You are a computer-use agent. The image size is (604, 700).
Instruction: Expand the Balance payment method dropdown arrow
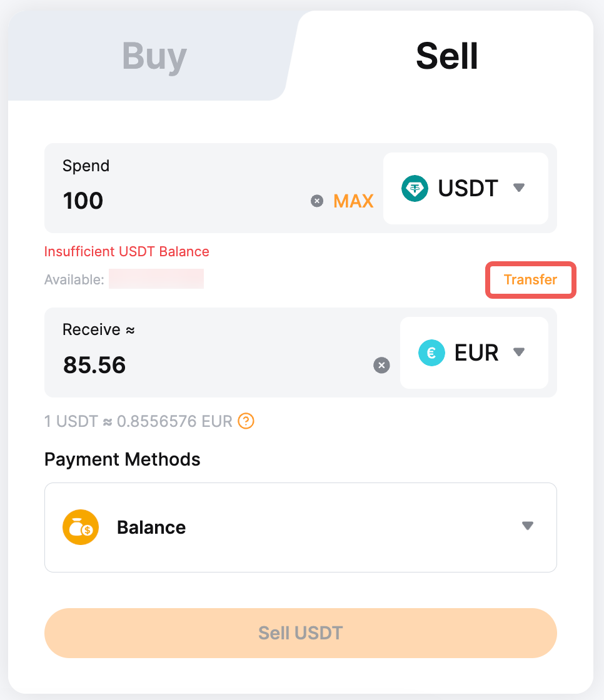(x=528, y=526)
